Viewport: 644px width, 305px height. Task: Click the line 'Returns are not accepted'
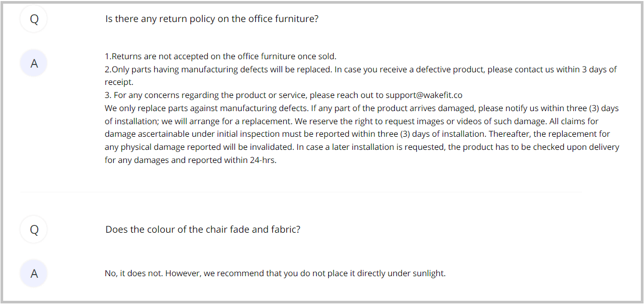[x=220, y=57]
